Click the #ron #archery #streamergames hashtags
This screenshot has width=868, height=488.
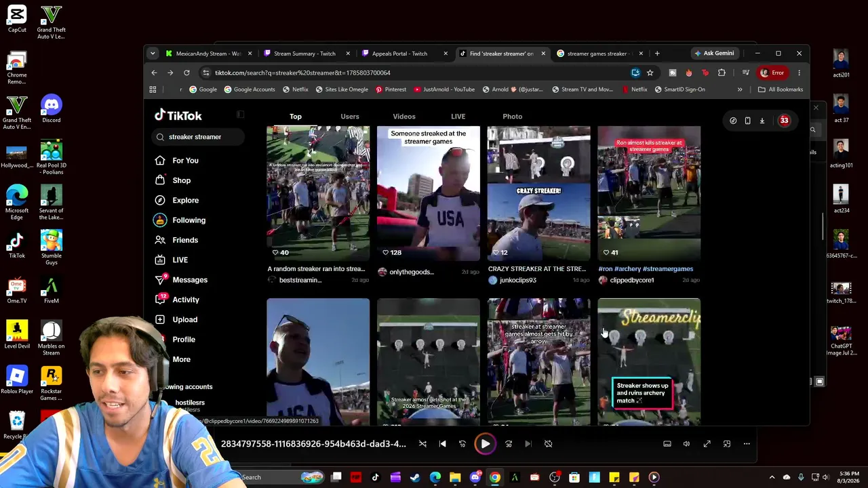point(646,269)
